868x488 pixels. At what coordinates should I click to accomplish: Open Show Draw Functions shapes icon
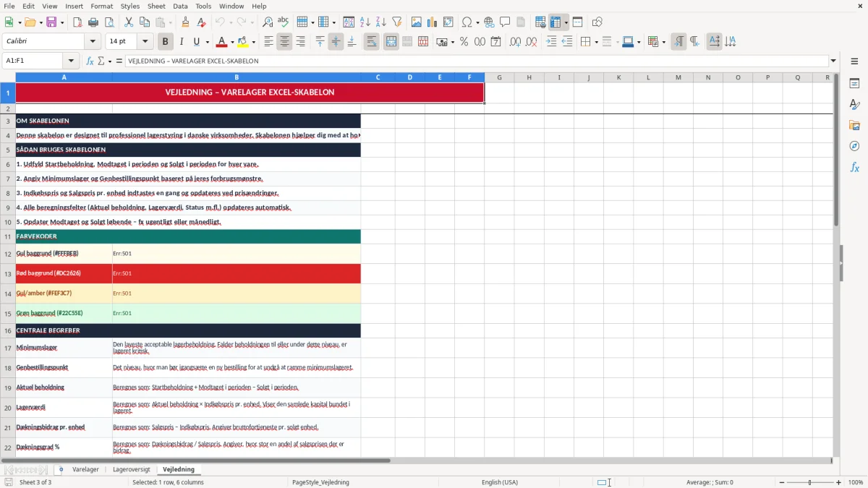597,22
